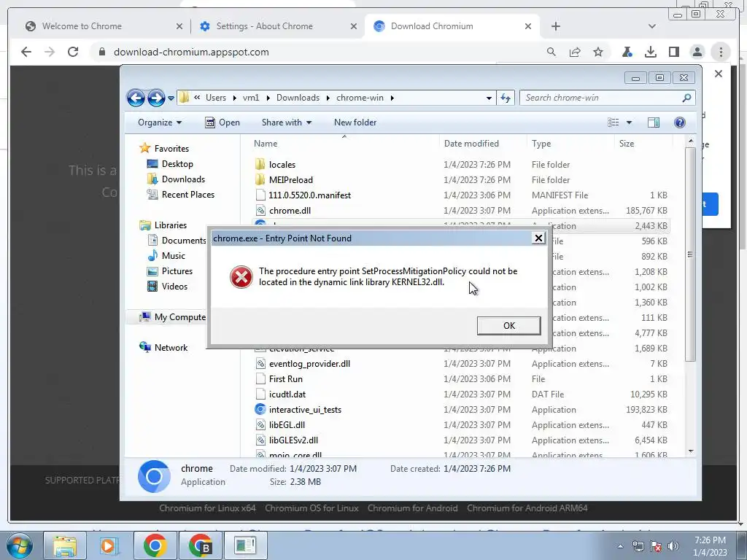The width and height of the screenshot is (747, 560).
Task: Click the Chrome address bar URL
Action: click(x=191, y=52)
